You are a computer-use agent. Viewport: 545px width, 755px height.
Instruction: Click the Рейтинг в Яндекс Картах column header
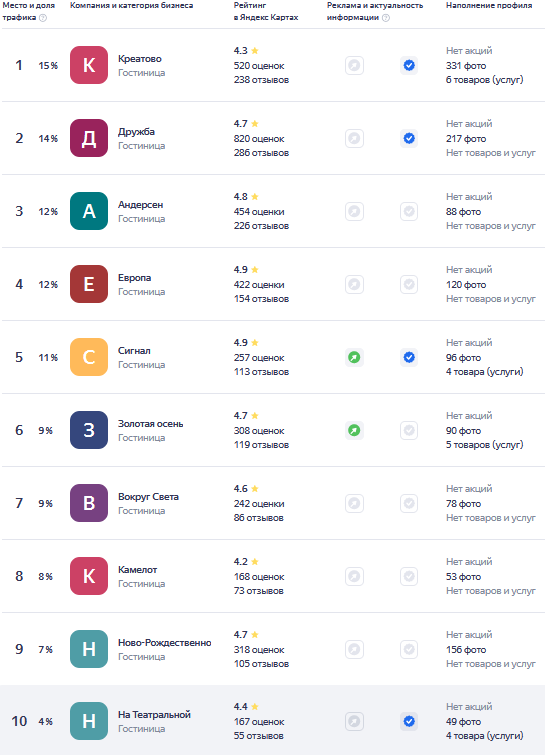pos(266,11)
